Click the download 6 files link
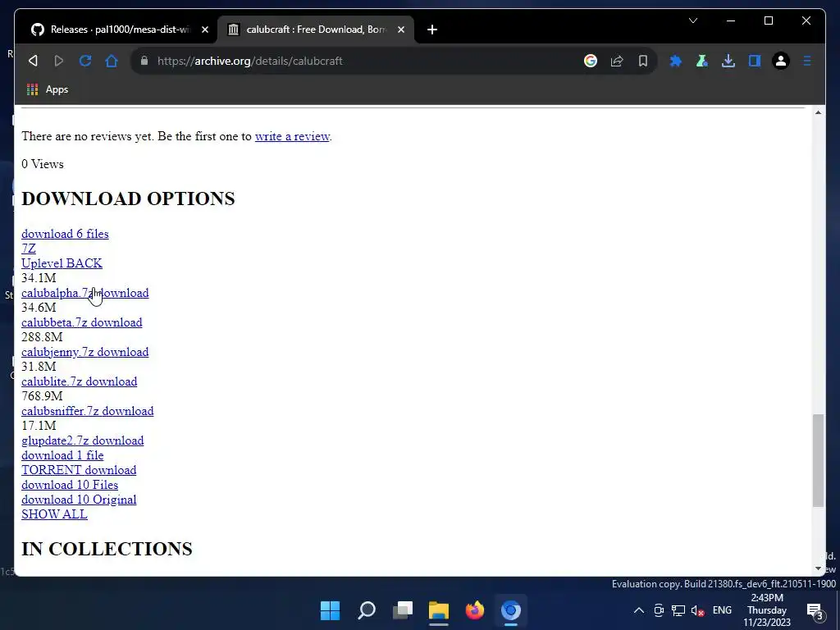840x630 pixels. click(x=65, y=234)
